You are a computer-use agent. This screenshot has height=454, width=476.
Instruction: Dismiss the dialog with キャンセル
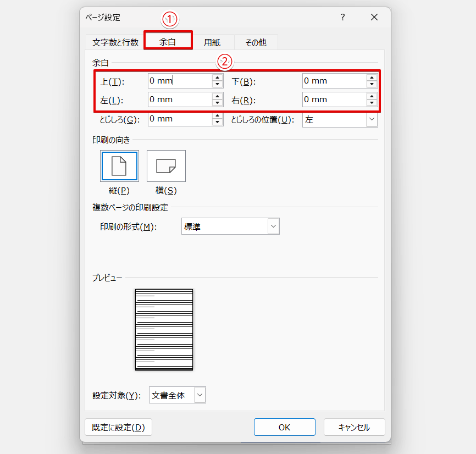tap(354, 427)
